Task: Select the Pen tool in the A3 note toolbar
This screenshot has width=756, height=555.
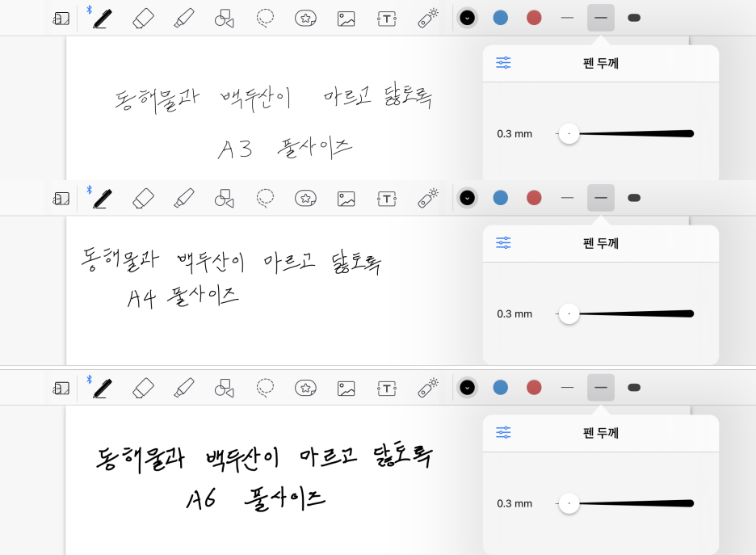Action: (x=103, y=19)
